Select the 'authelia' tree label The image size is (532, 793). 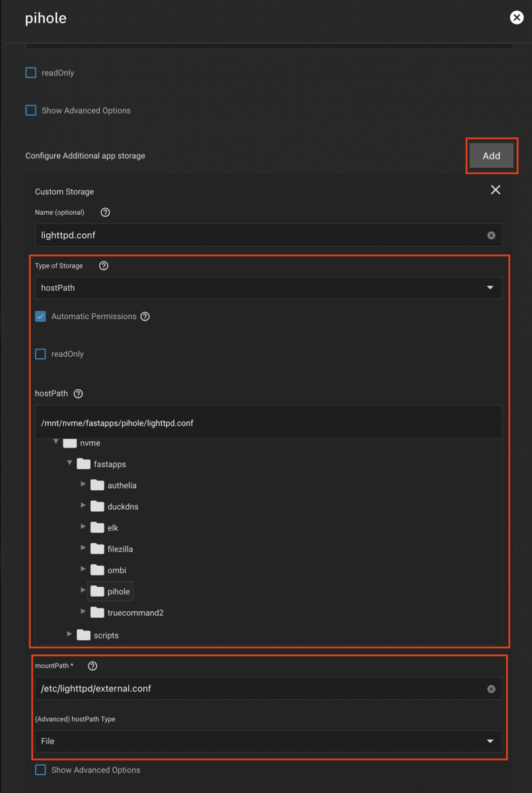click(122, 485)
